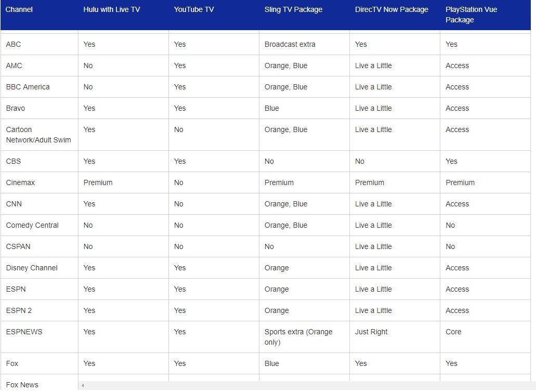Screen dimensions: 536x392
Task: Select the ESPN 2 channel name
Action: coord(19,310)
